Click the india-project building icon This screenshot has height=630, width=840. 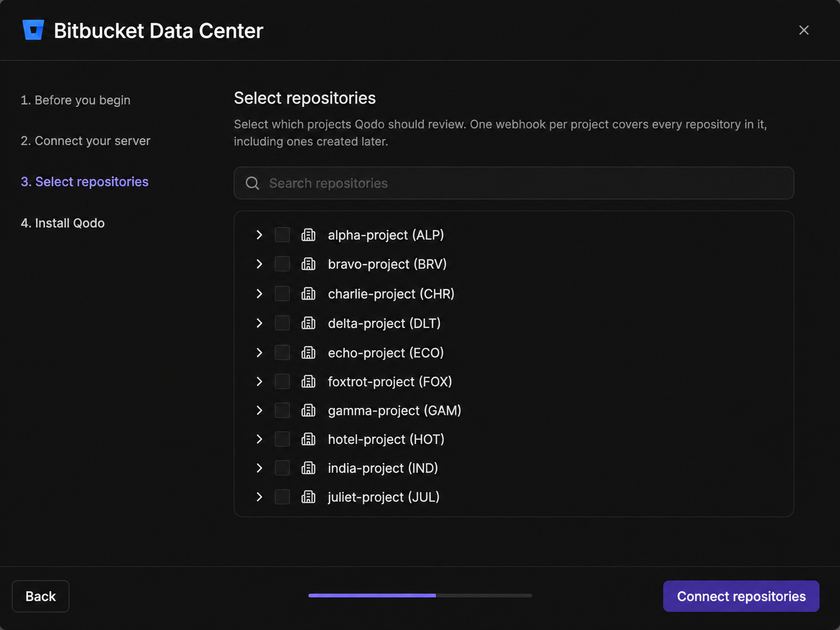tap(309, 468)
